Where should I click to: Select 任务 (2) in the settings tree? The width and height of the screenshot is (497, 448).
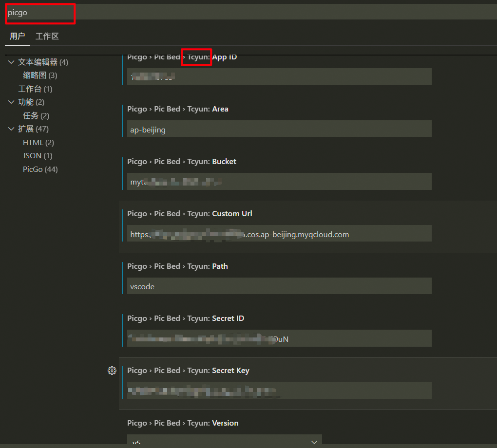pos(36,115)
